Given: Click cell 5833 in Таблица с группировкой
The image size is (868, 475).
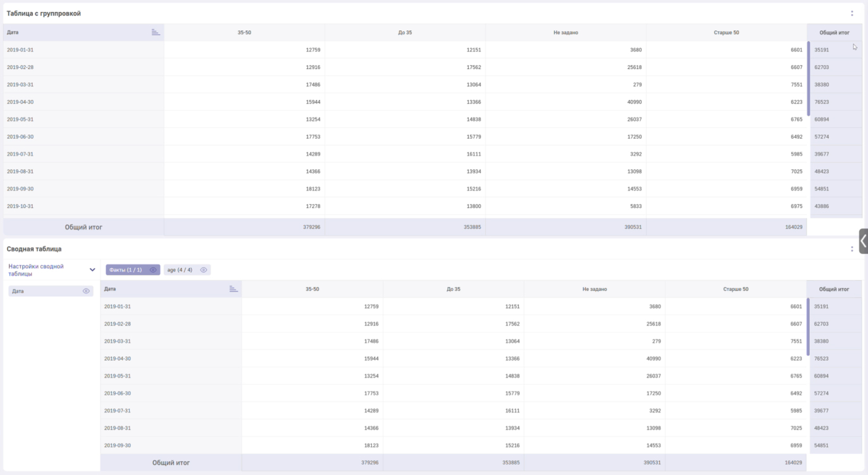Looking at the screenshot, I should tap(566, 206).
